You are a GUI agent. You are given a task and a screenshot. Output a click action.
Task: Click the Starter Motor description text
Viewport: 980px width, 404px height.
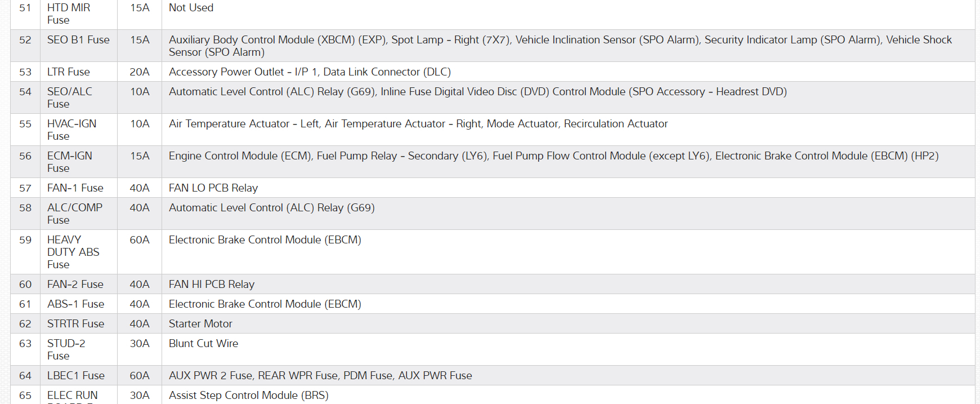tap(200, 324)
